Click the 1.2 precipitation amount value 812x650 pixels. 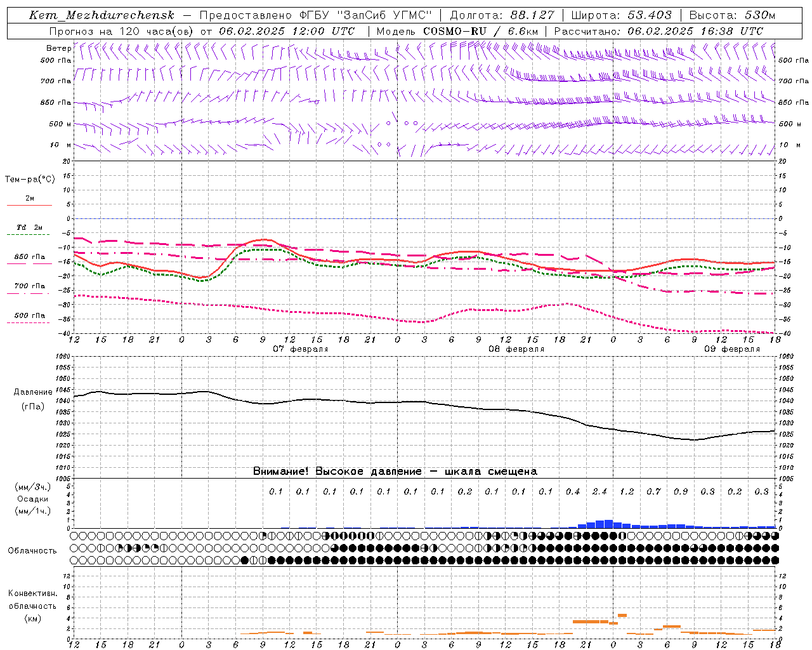pyautogui.click(x=627, y=491)
